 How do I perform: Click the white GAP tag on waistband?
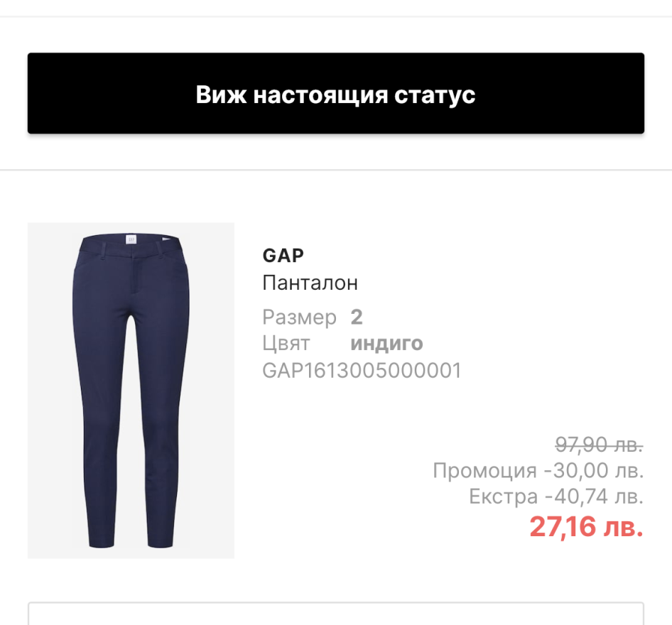click(x=130, y=240)
